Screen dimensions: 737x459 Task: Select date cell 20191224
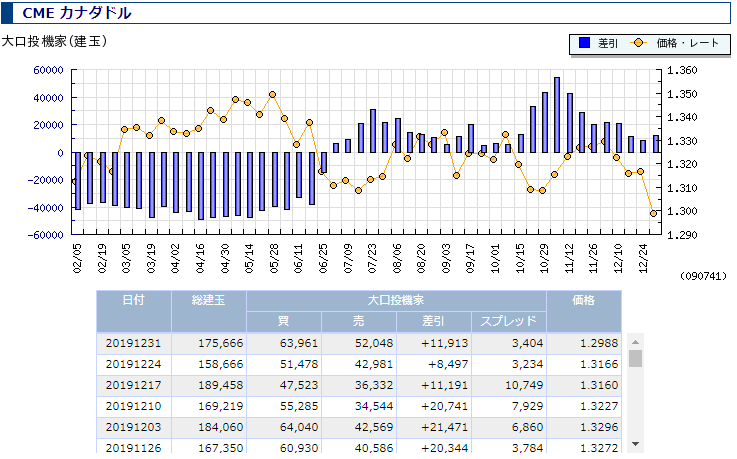(133, 365)
